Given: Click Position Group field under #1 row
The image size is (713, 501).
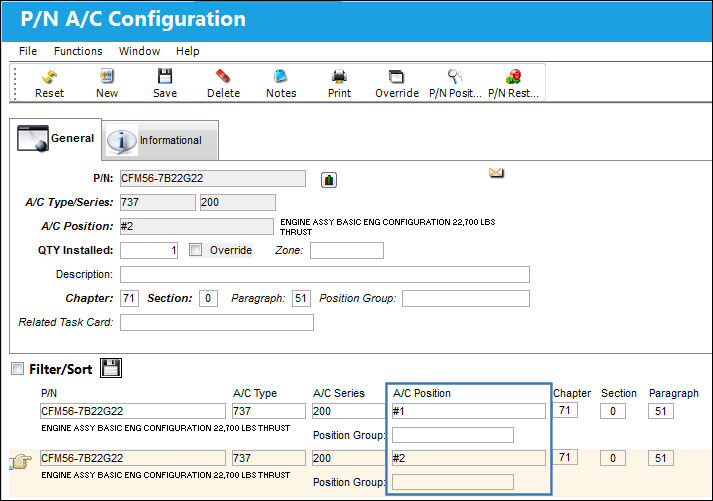Looking at the screenshot, I should (453, 435).
